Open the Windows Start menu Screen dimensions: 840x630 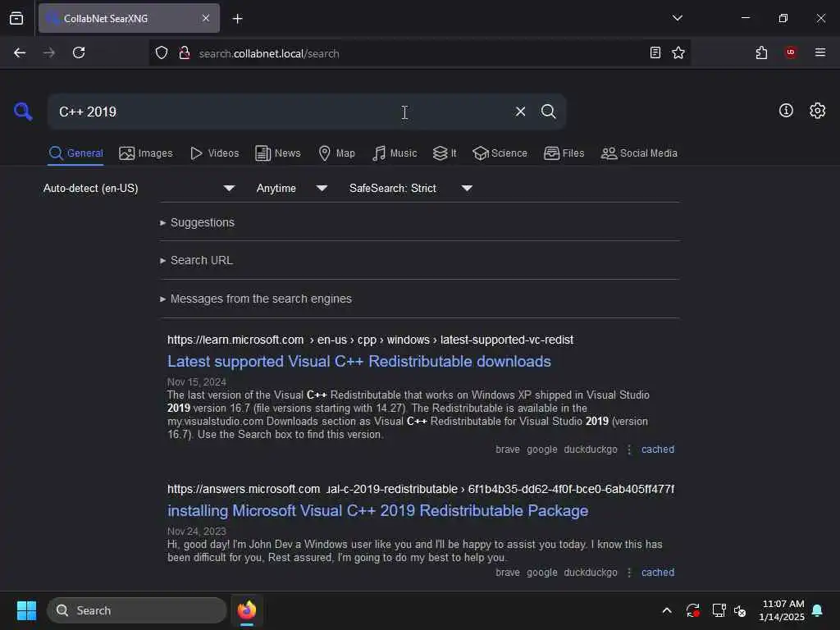(26, 610)
